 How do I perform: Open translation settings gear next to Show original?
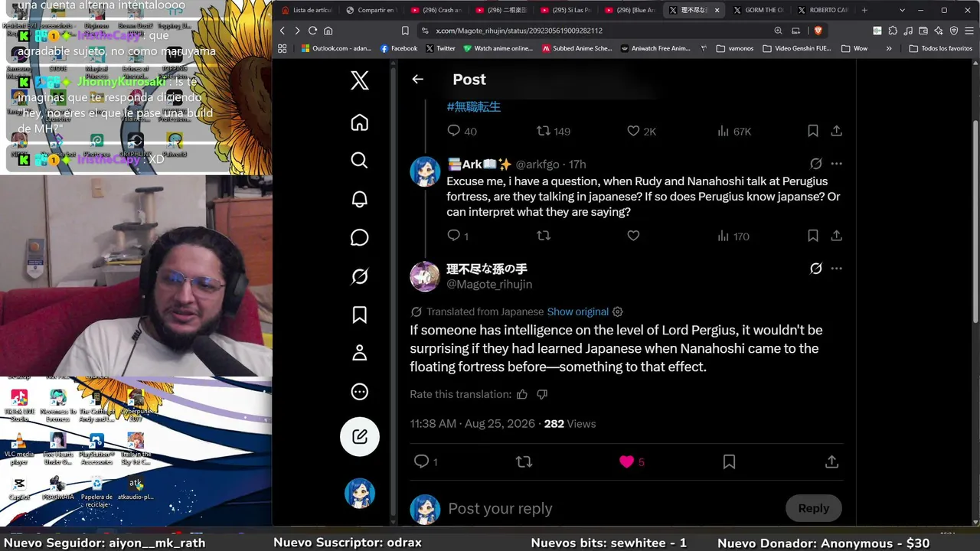(x=618, y=311)
